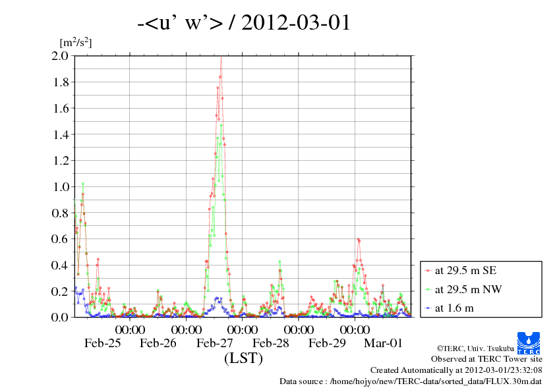Click the y-axis value 2.0
Screen dimensions: 555x392
tap(60, 55)
